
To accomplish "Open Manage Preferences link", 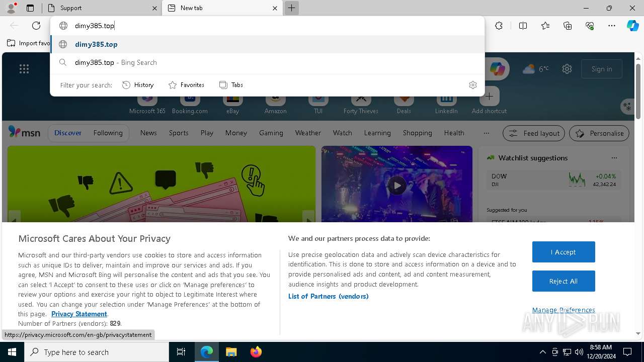I will [563, 310].
